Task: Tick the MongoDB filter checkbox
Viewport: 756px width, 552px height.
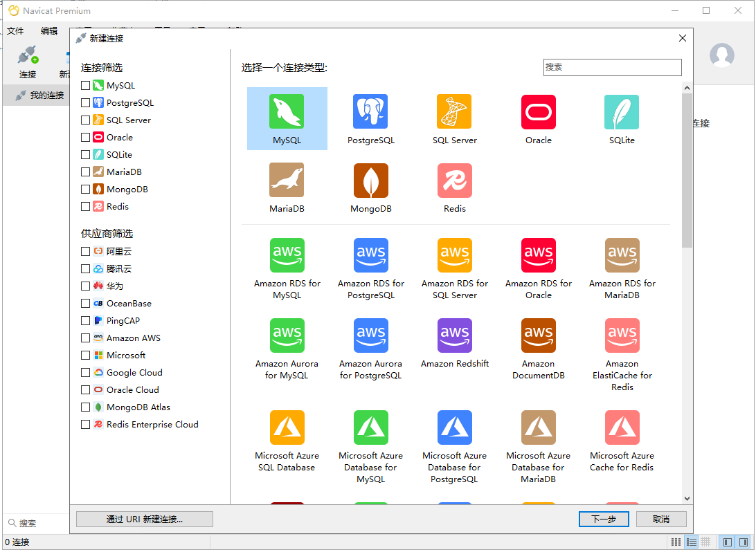Action: click(x=85, y=190)
